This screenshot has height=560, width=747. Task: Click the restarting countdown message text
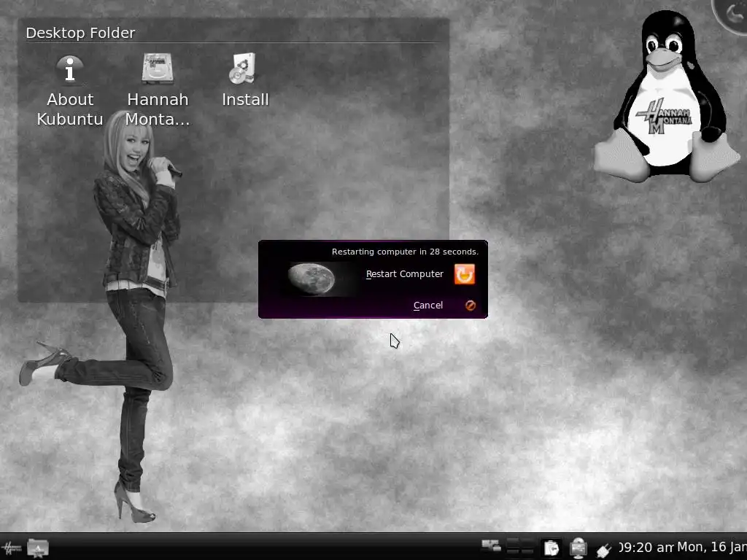(x=405, y=252)
